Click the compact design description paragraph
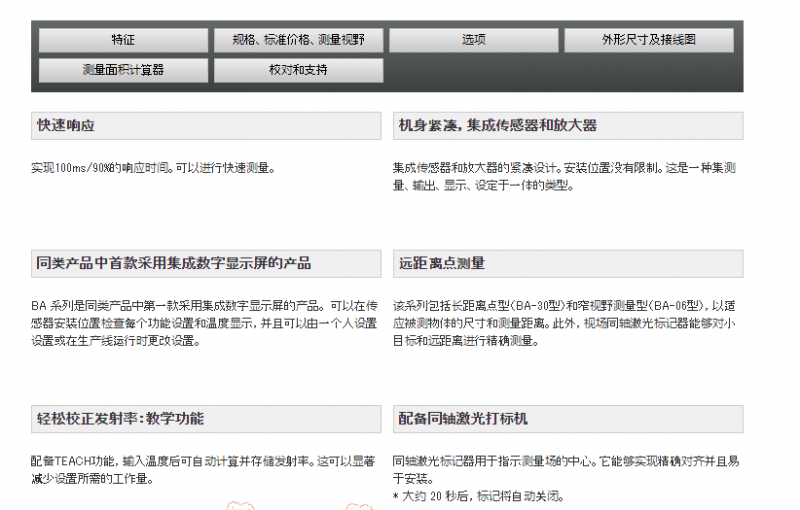This screenshot has height=510, width=800. point(564,176)
